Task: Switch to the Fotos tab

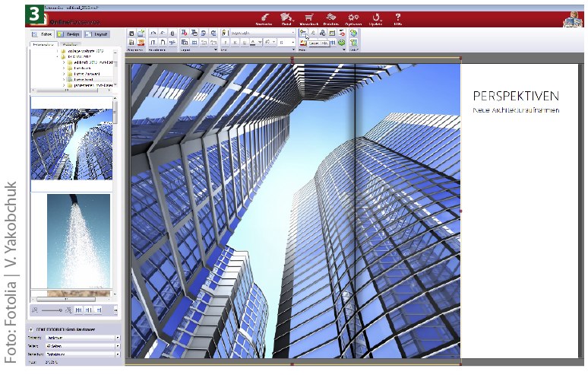Action: click(42, 34)
